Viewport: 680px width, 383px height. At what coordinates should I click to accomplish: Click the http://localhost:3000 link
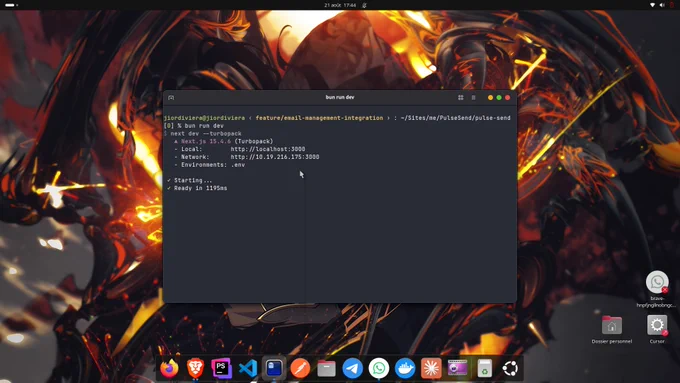(x=268, y=149)
